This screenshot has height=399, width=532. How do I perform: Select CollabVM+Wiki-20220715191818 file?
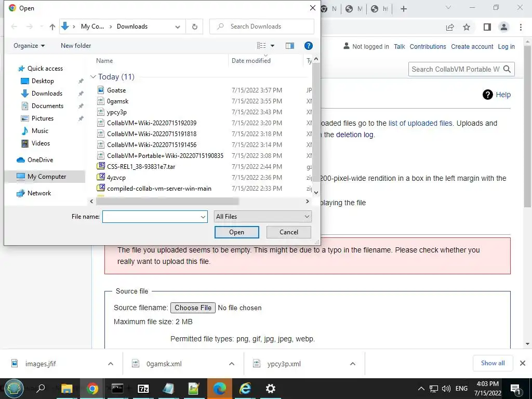152,134
